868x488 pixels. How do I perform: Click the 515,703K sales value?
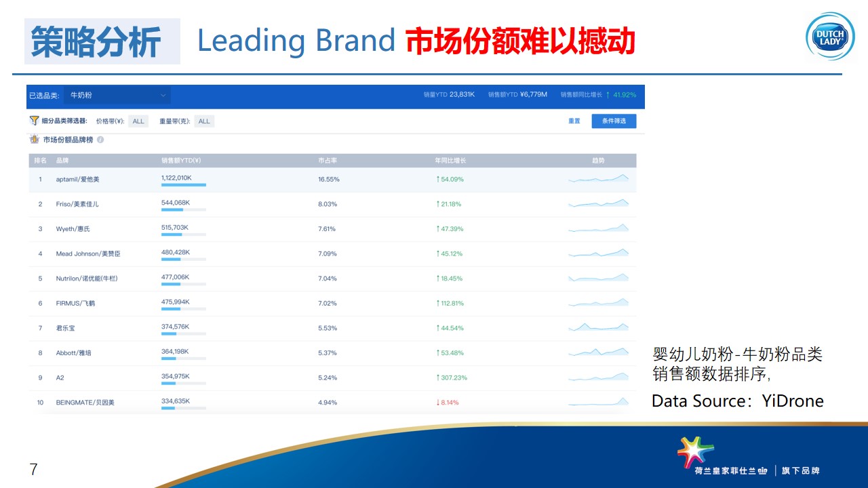[x=176, y=227]
